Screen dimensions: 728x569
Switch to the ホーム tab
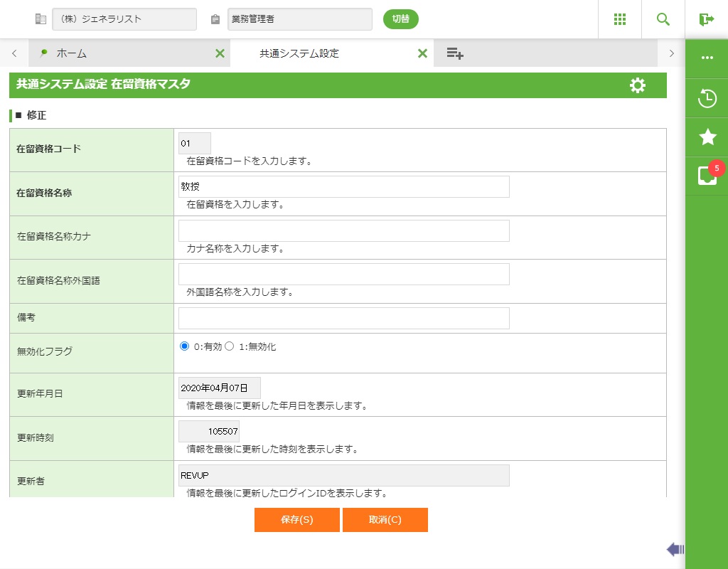(121, 53)
